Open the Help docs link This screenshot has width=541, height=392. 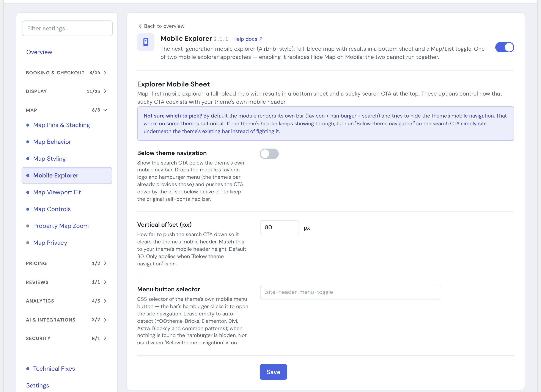click(248, 39)
